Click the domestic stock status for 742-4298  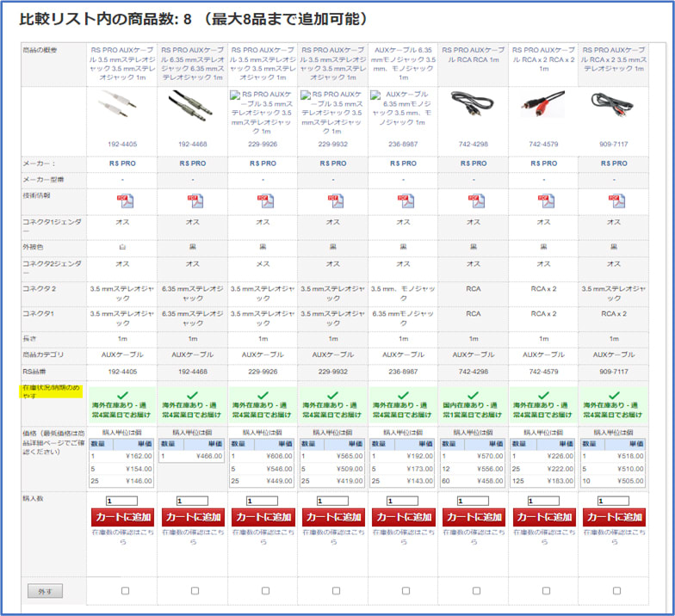click(x=474, y=406)
